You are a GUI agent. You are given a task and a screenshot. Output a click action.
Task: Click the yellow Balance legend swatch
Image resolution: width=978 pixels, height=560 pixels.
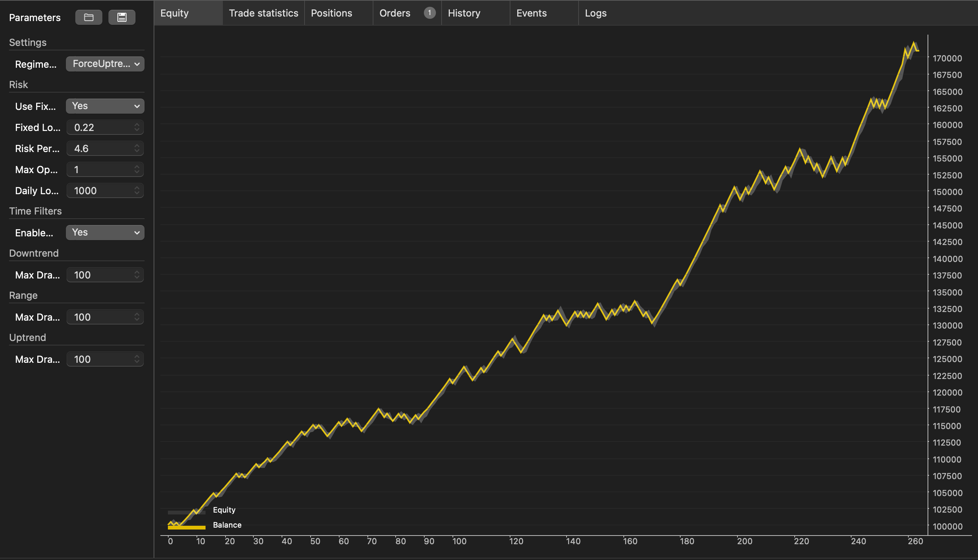186,527
